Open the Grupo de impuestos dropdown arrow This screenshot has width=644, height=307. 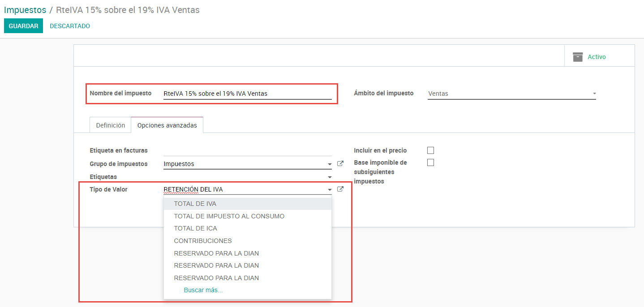click(330, 164)
